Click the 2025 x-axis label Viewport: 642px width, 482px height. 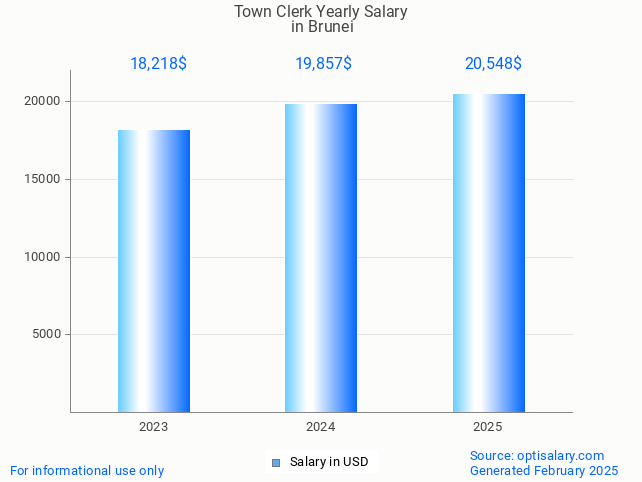point(488,427)
